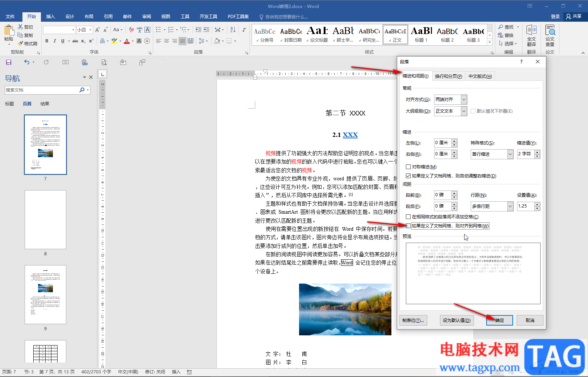Image resolution: width=588 pixels, height=377 pixels.
Task: Apply Underline formatting
Action: coord(63,41)
